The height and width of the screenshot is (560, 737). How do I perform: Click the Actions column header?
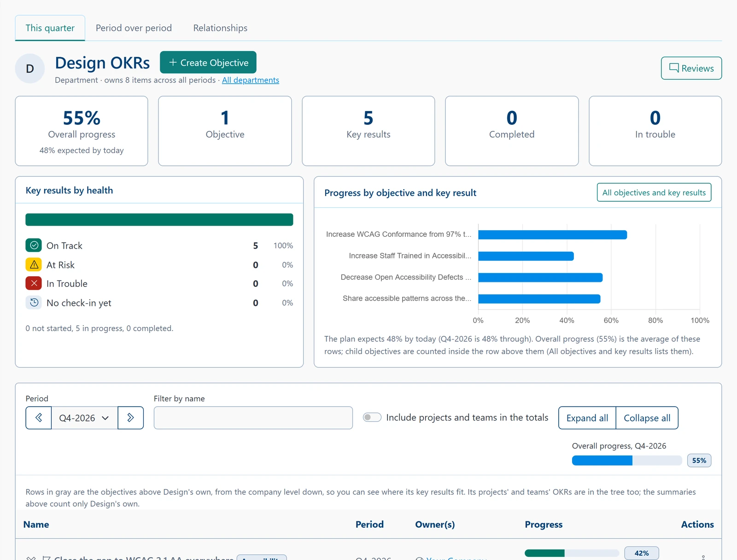coord(697,525)
